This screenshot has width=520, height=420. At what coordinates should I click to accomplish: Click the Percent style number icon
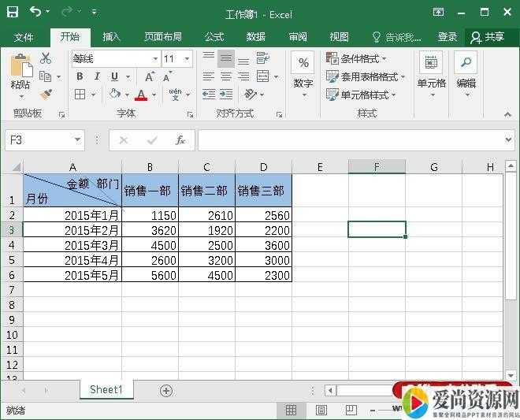tap(303, 63)
